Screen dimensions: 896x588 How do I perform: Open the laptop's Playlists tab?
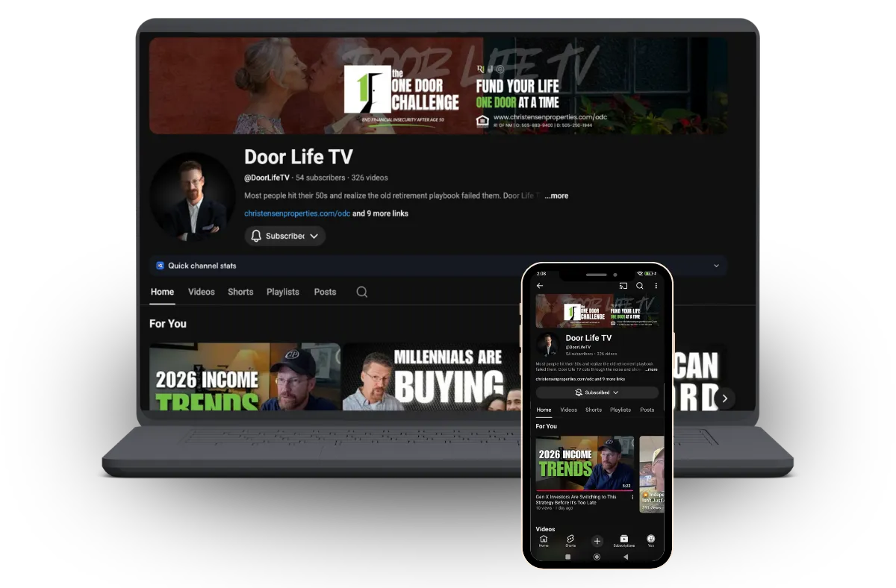[283, 292]
